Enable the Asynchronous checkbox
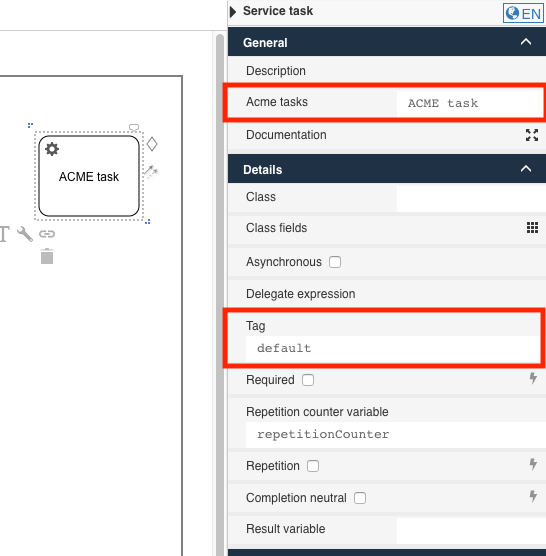The image size is (546, 556). coord(335,262)
